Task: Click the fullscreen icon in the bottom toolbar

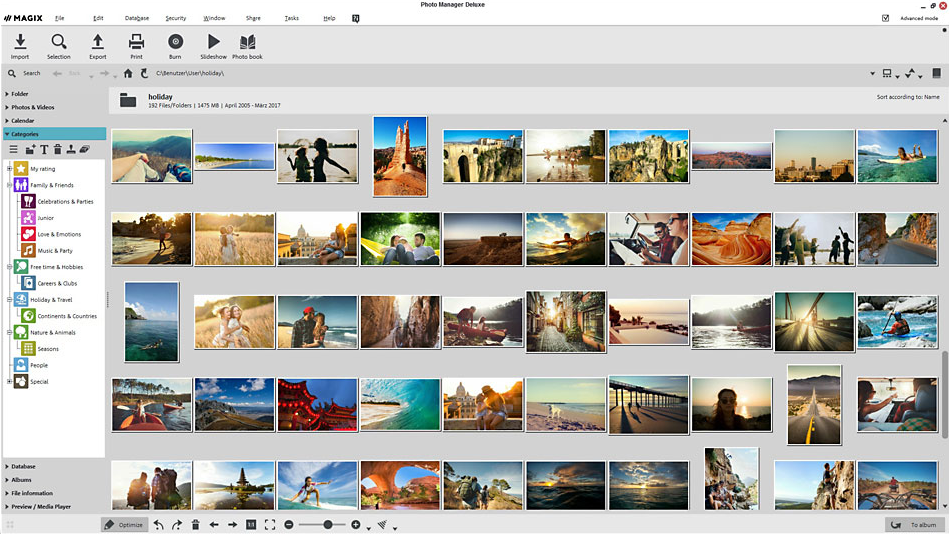Action: pos(270,525)
